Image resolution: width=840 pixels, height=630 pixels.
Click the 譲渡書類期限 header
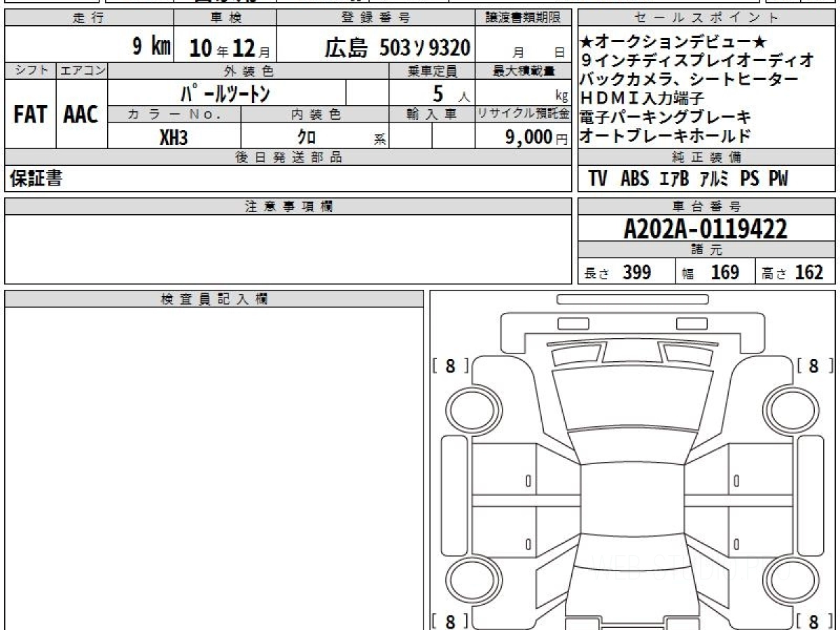pyautogui.click(x=524, y=18)
